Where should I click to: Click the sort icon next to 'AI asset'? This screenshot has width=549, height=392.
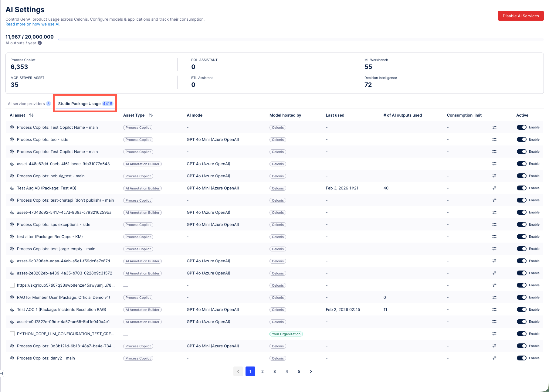click(x=31, y=115)
